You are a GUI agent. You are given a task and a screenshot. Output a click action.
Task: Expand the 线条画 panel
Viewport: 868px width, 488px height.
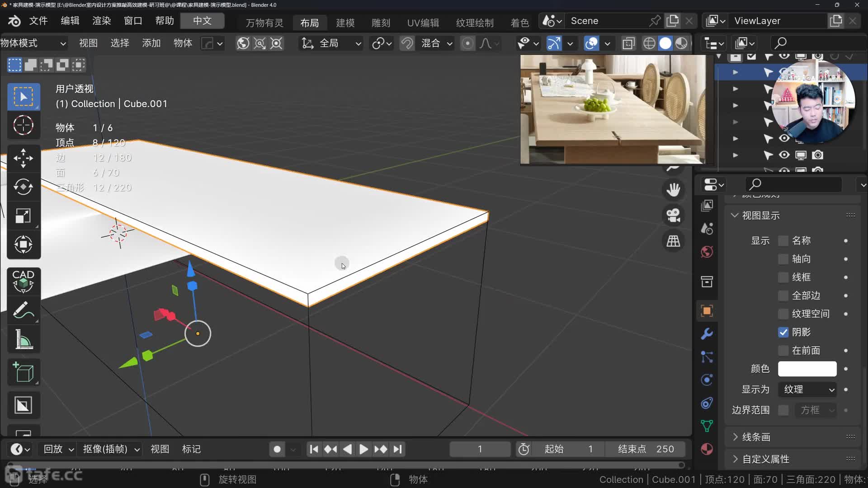[756, 437]
